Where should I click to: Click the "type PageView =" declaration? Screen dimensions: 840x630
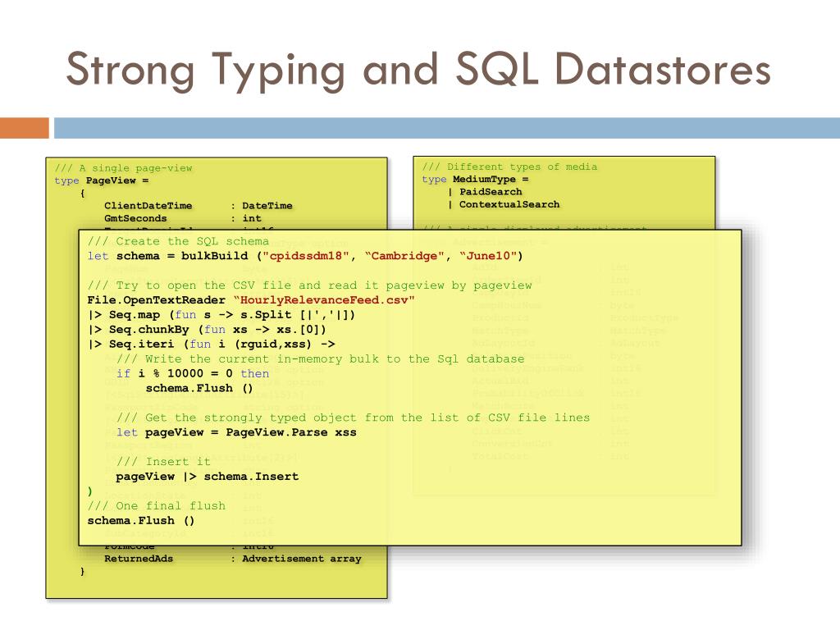101,180
